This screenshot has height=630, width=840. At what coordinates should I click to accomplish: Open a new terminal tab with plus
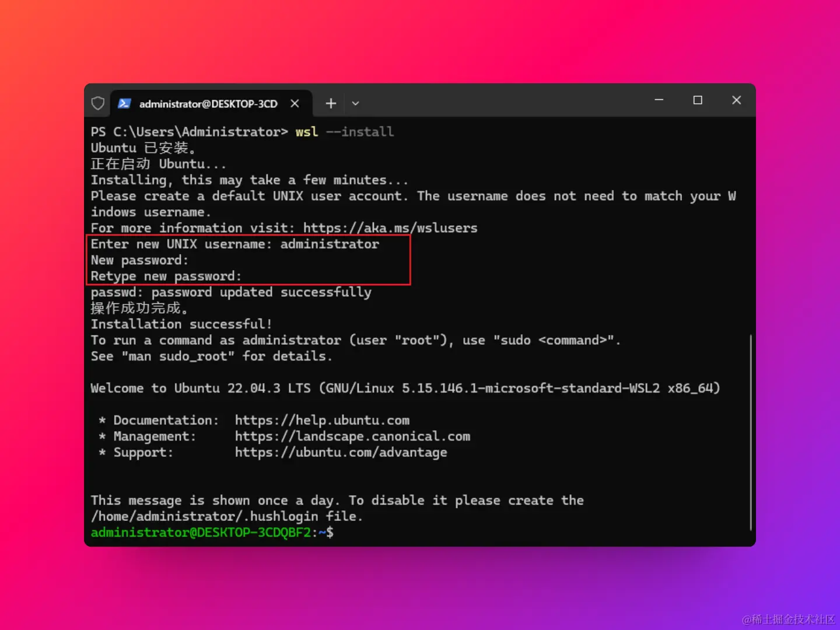(x=331, y=103)
